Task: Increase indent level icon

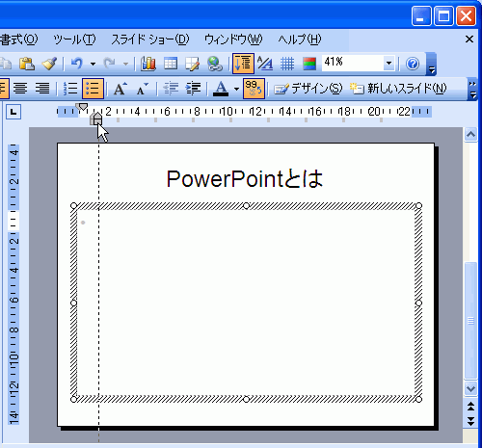Action: pos(193,88)
